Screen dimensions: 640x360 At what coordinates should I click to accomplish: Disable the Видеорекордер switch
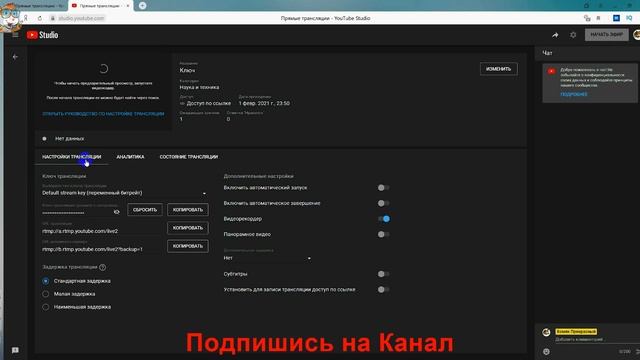(x=384, y=219)
